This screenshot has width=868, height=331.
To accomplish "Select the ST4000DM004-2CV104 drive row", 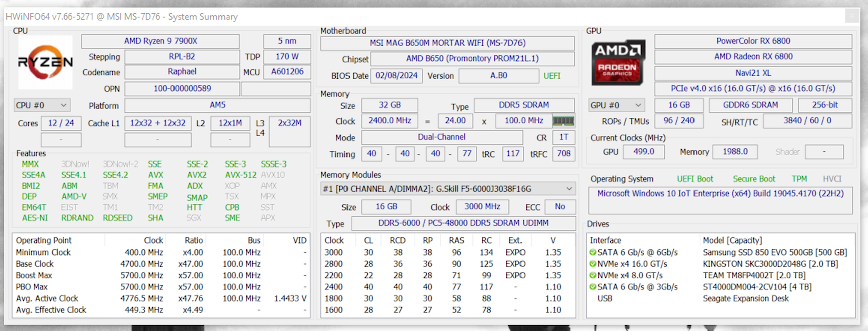I will point(721,287).
